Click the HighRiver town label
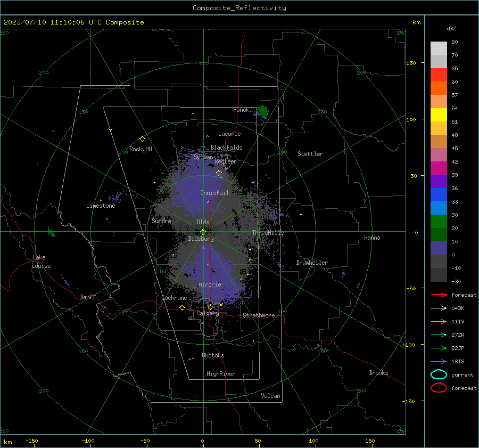 (221, 374)
